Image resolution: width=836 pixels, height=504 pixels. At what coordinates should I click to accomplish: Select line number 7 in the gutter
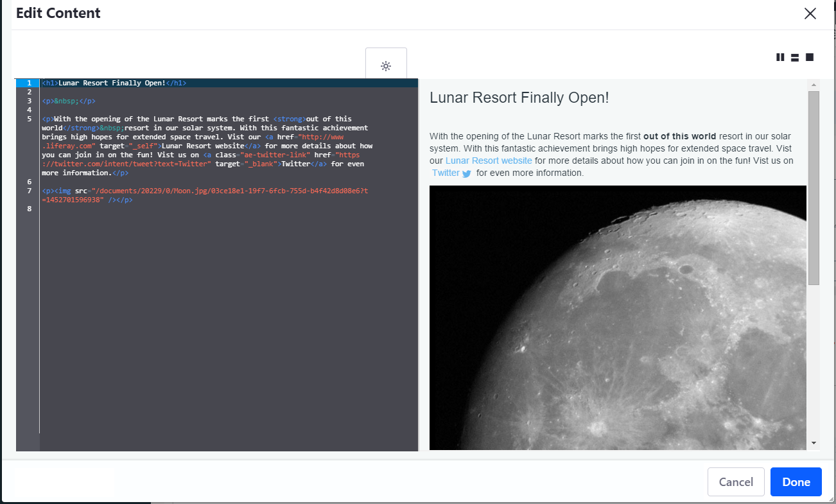pos(29,191)
